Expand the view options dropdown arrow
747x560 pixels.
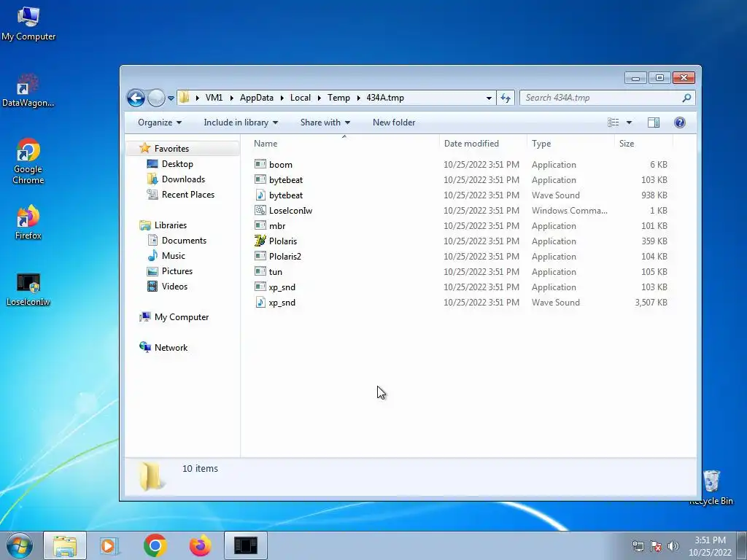click(629, 122)
